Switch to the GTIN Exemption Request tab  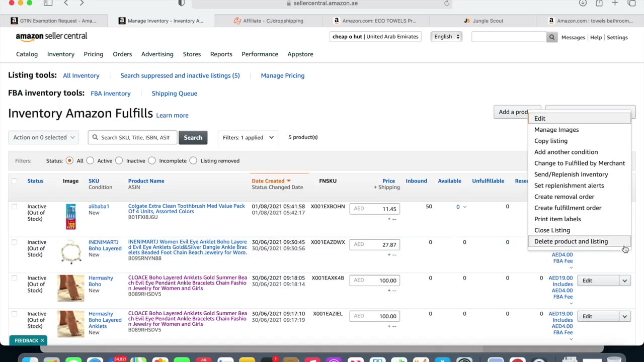point(53,21)
